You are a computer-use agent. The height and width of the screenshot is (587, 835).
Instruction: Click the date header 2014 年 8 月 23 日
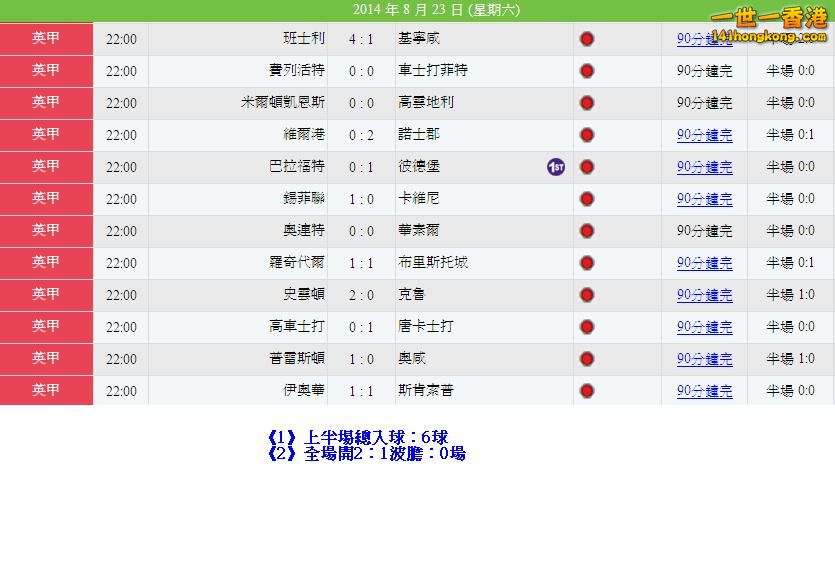click(x=436, y=10)
